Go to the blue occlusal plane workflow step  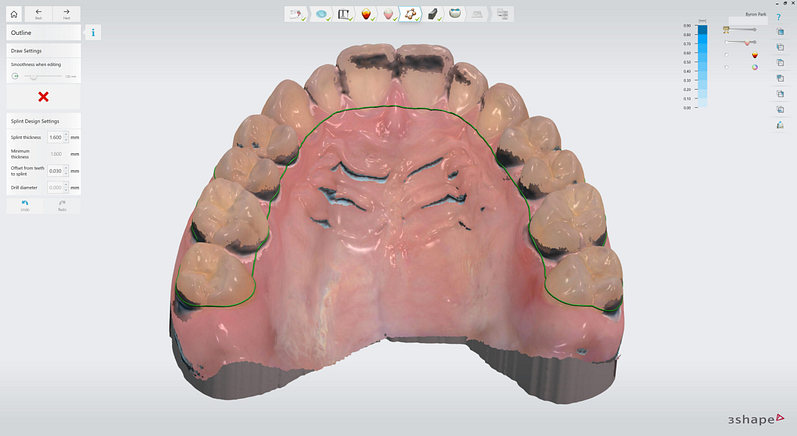coord(322,15)
